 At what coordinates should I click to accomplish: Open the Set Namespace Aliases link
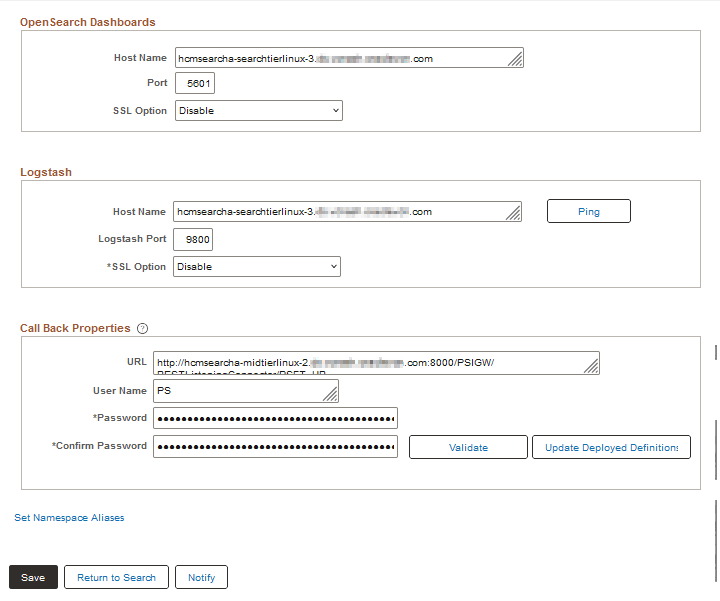pos(69,518)
